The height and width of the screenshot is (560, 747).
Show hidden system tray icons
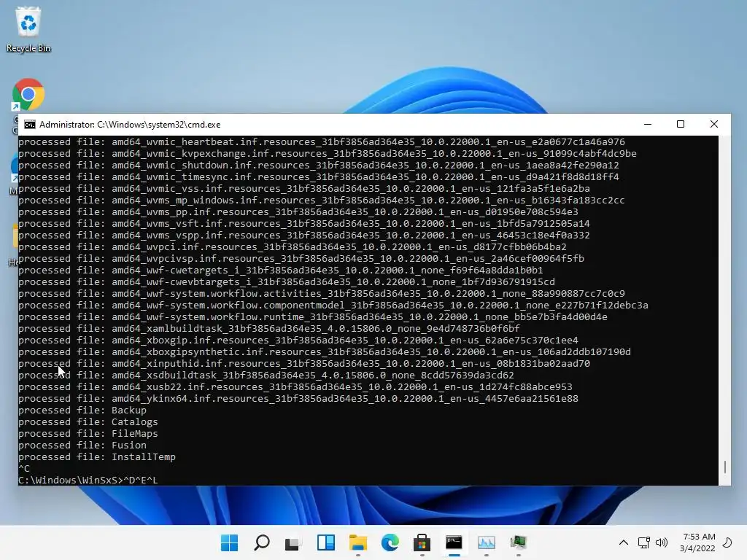click(624, 542)
